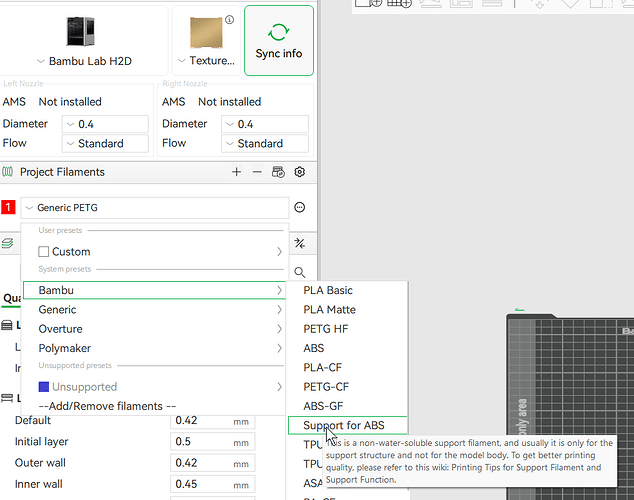
Task: Choose Add/Remove filaments entry
Action: pos(107,406)
